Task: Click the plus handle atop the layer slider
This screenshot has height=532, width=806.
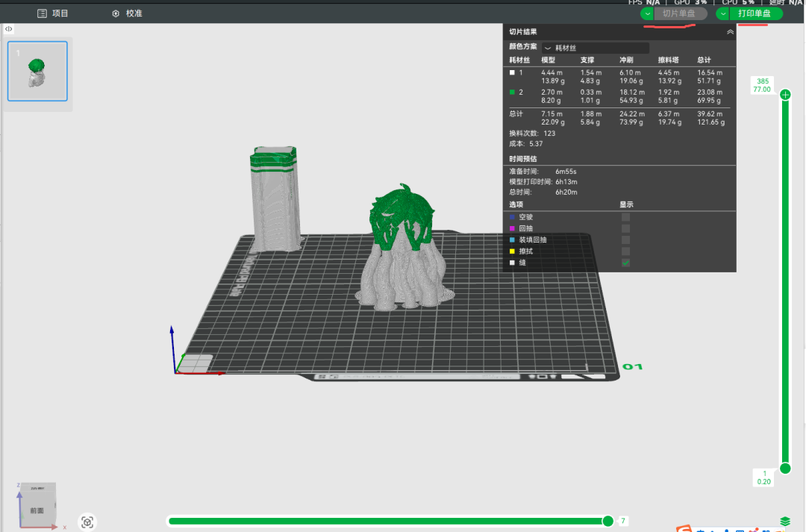Action: point(785,95)
